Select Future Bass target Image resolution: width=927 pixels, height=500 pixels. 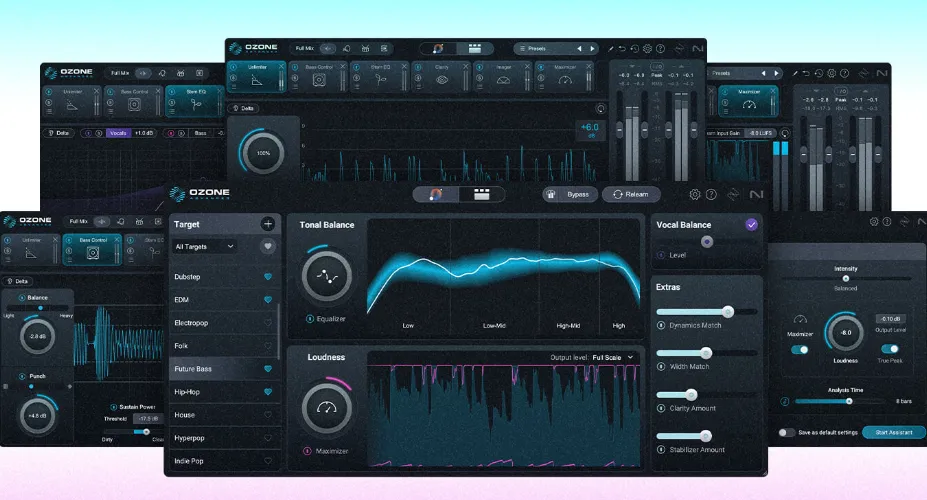pyautogui.click(x=223, y=369)
